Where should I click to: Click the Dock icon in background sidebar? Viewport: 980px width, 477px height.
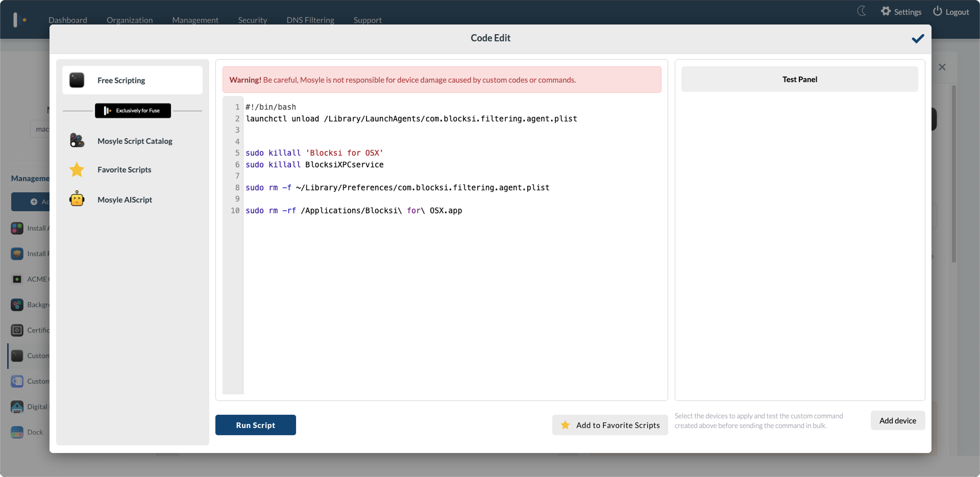click(x=17, y=432)
